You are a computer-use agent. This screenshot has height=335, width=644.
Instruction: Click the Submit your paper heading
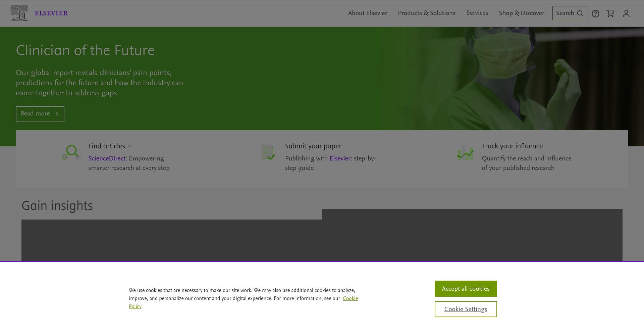pos(313,146)
